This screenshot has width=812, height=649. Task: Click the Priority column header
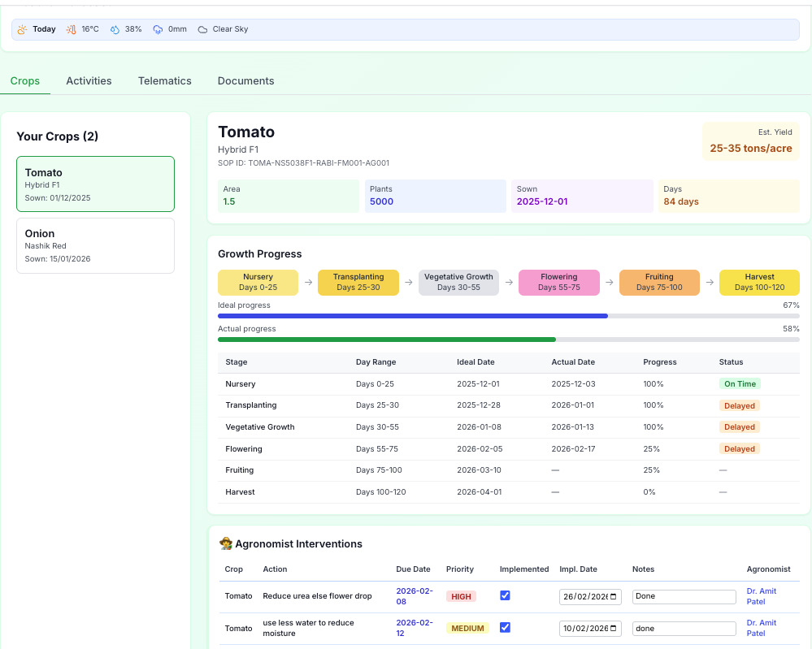point(460,569)
